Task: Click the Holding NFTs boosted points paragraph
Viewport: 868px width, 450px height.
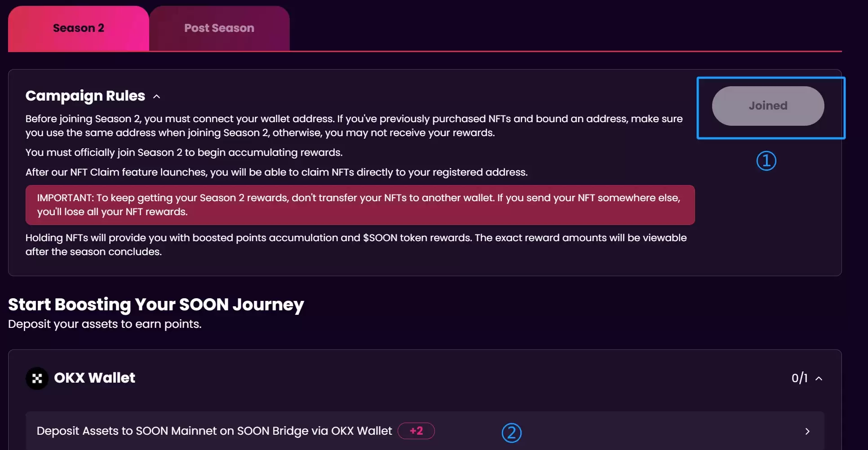Action: pos(356,244)
